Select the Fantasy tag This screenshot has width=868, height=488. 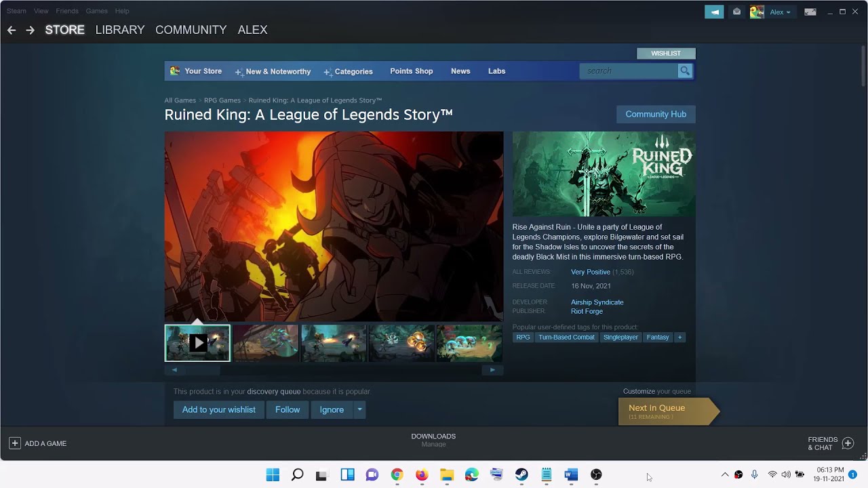click(657, 337)
